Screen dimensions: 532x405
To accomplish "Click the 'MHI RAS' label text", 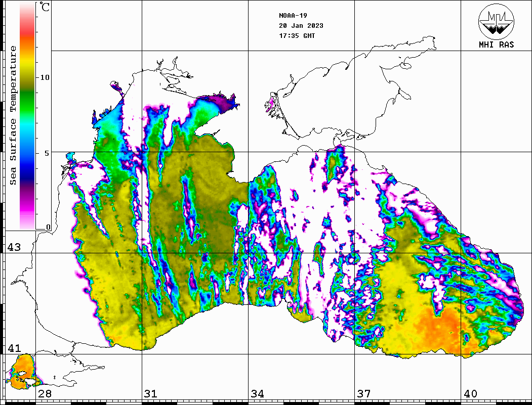I will pos(496,44).
